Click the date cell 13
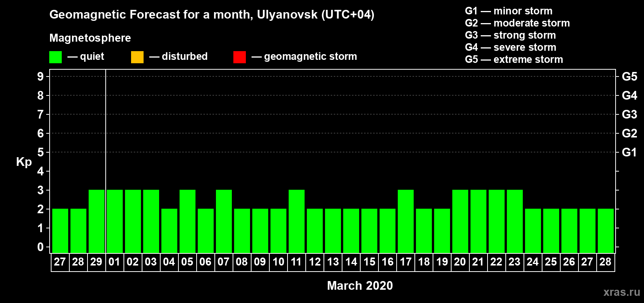Viewport: 644px width, 303px height. [x=333, y=262]
